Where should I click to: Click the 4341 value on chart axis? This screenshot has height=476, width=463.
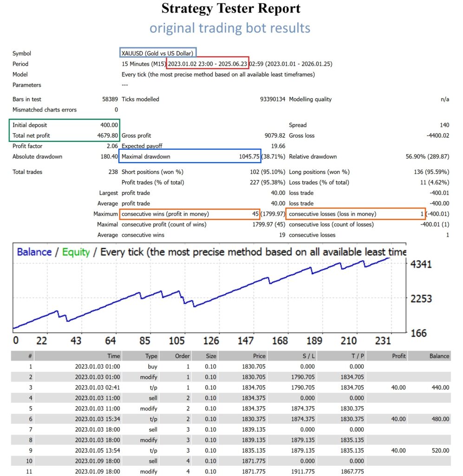coord(421,264)
